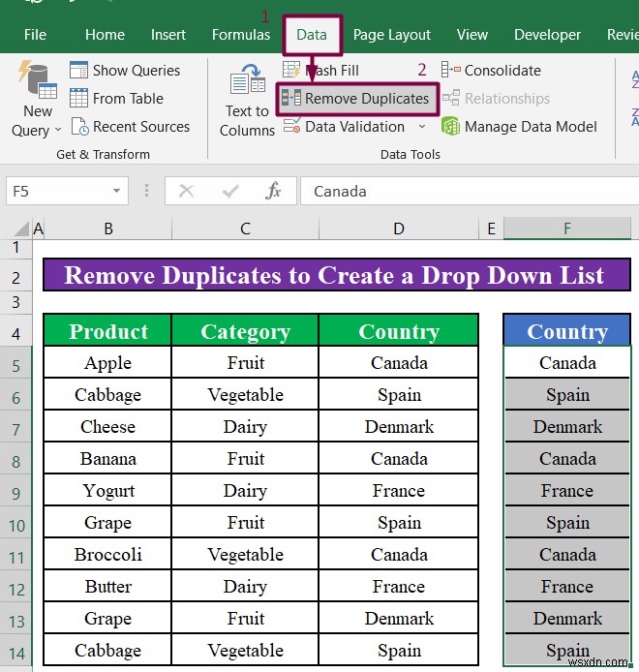Switch to the Page Layout tab
The height and width of the screenshot is (672, 639).
[392, 35]
